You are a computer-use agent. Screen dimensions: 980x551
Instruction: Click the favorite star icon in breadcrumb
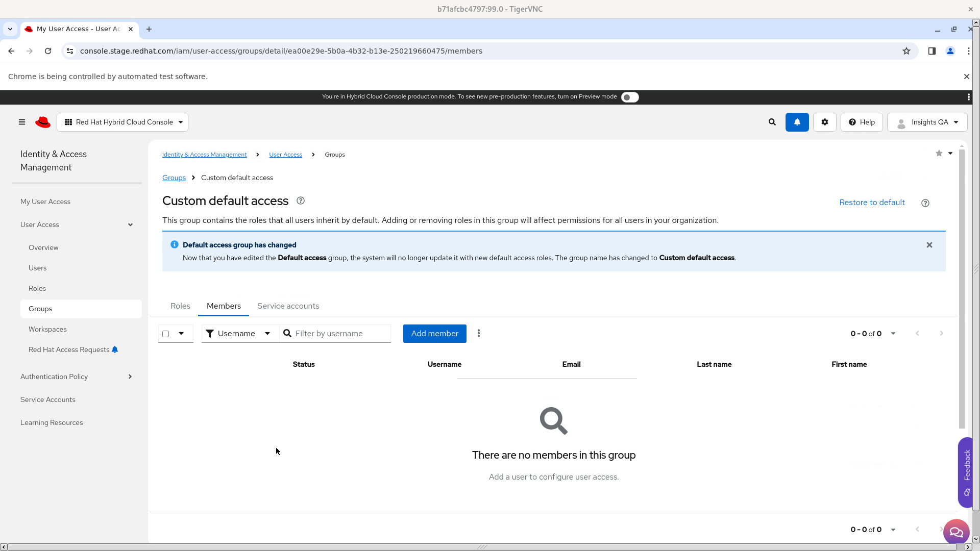tap(939, 154)
